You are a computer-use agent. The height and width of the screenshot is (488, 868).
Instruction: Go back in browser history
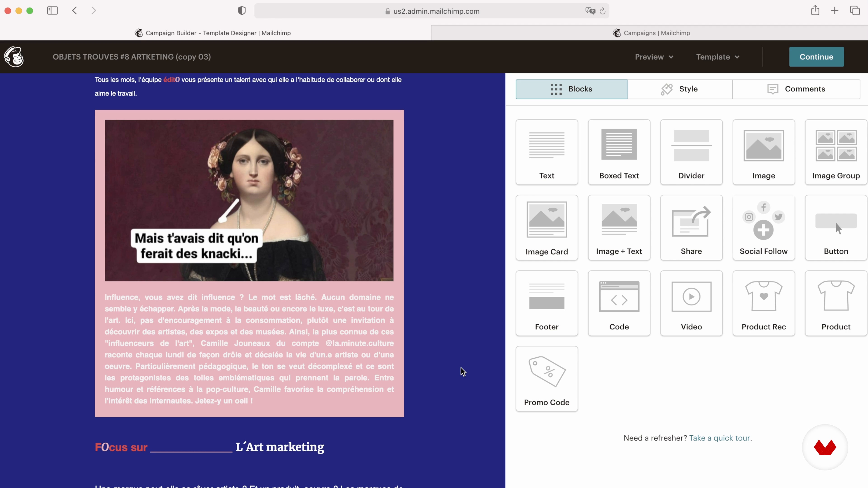(x=74, y=11)
